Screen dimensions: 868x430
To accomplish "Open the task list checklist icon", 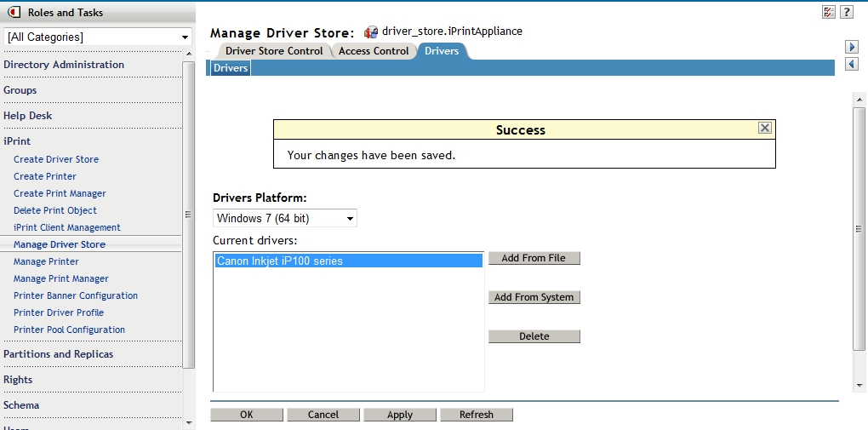I will point(829,12).
